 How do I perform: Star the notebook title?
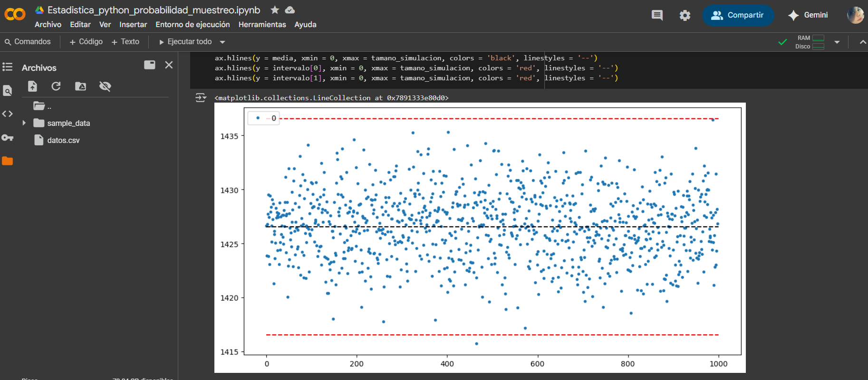(x=275, y=10)
